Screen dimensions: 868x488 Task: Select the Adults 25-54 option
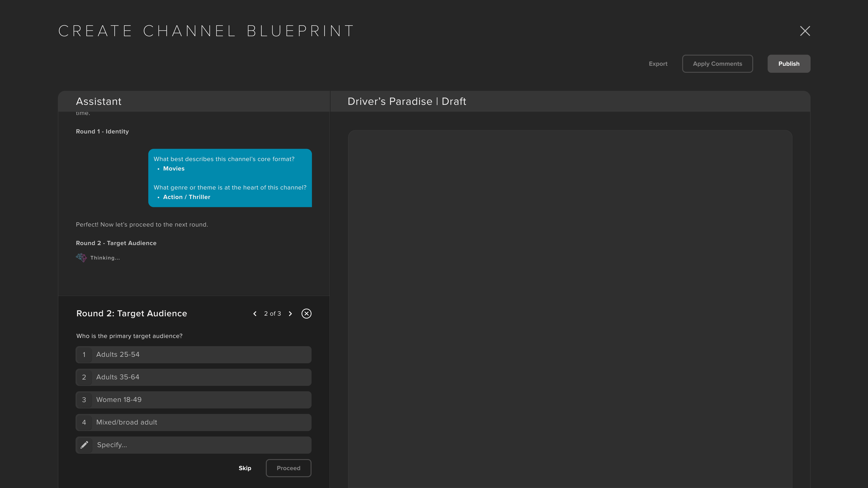pos(193,355)
